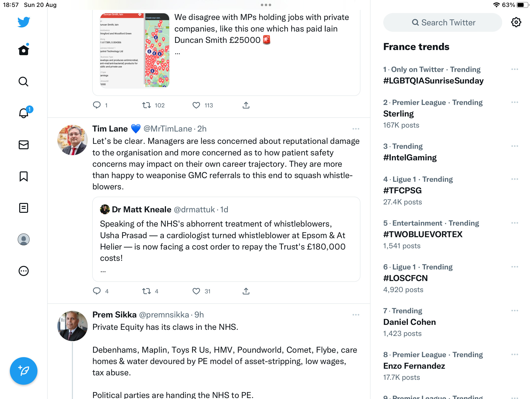Retweet Tim Lane's tweet
Image resolution: width=532 pixels, height=399 pixels.
pos(147,291)
